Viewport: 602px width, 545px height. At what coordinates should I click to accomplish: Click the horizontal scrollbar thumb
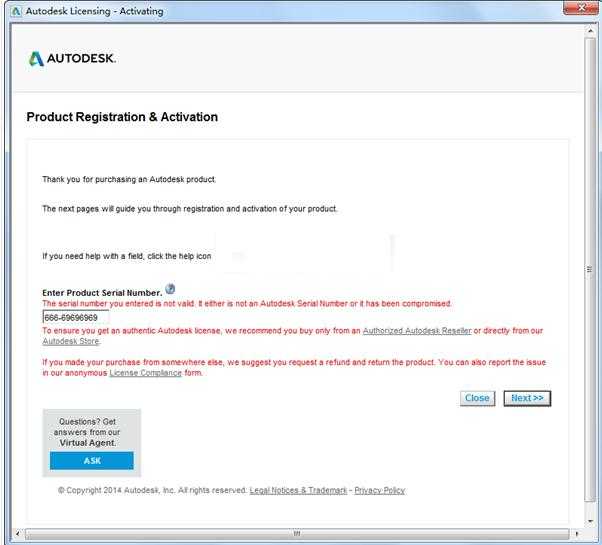(297, 533)
